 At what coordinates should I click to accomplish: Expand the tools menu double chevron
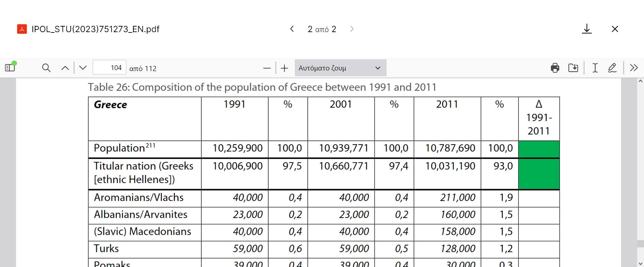pyautogui.click(x=634, y=68)
